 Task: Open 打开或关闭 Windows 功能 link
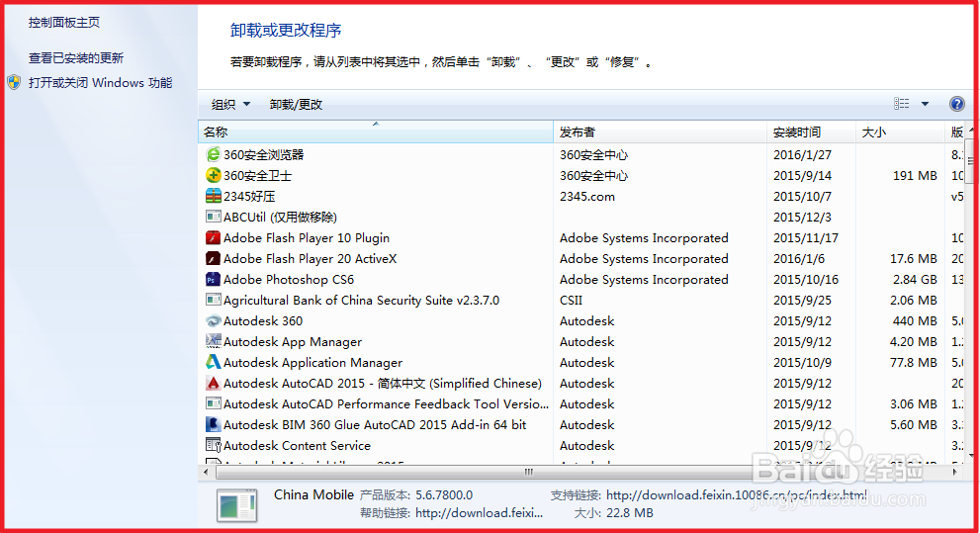click(100, 82)
